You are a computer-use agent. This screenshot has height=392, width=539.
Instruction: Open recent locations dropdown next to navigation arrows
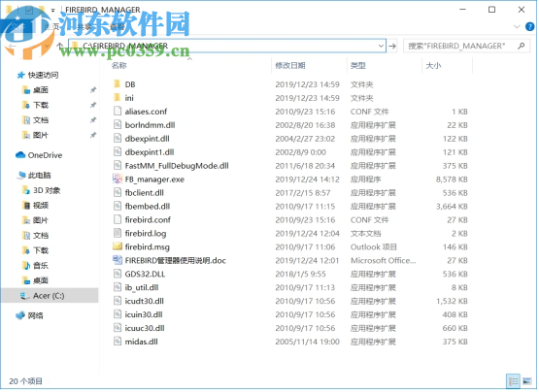(x=47, y=46)
